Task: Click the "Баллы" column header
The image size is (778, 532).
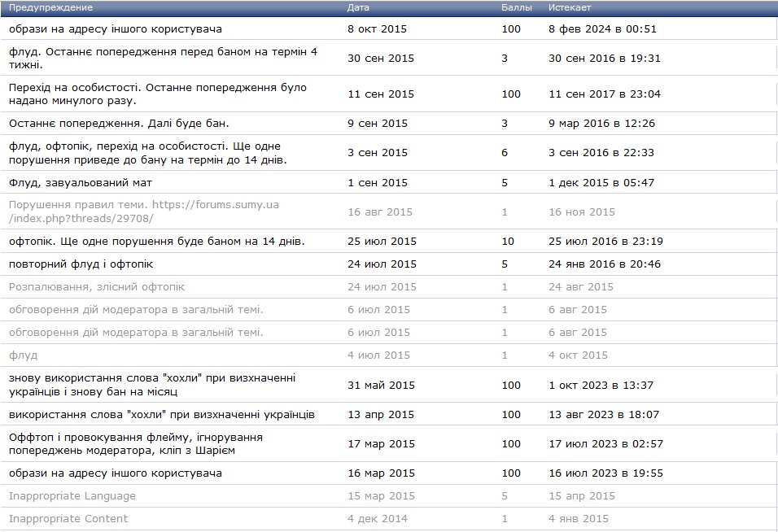Action: point(517,7)
